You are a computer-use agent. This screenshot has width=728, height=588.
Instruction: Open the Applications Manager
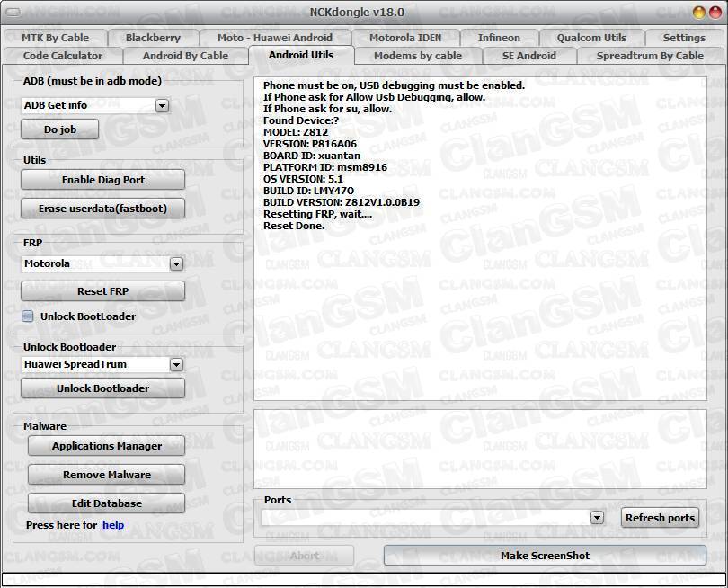[x=107, y=446]
